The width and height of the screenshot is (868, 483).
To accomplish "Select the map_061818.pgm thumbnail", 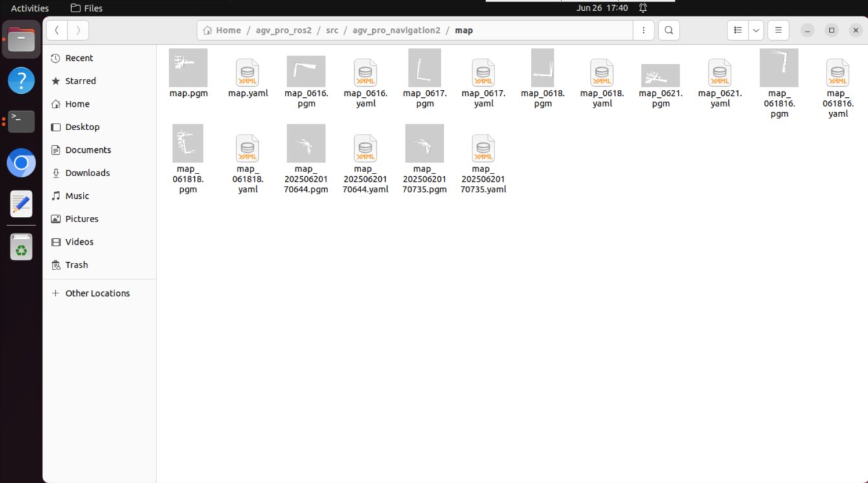I will pos(188,143).
